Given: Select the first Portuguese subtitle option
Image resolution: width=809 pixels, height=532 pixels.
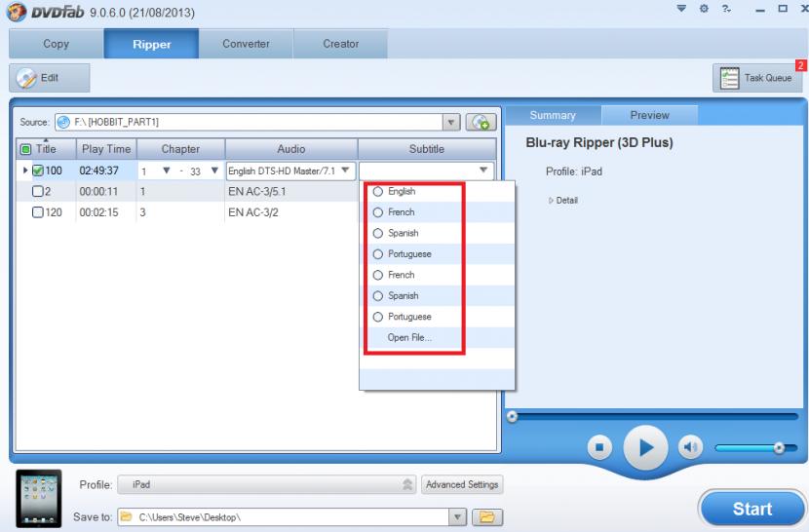Looking at the screenshot, I should pos(377,254).
